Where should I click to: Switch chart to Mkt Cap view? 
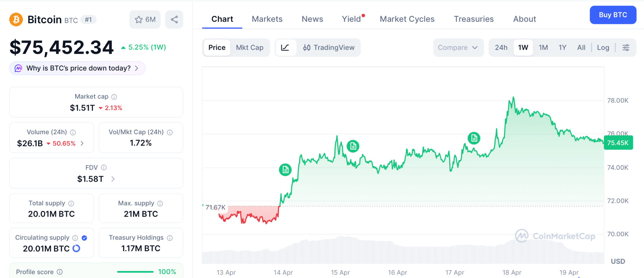[x=250, y=47]
